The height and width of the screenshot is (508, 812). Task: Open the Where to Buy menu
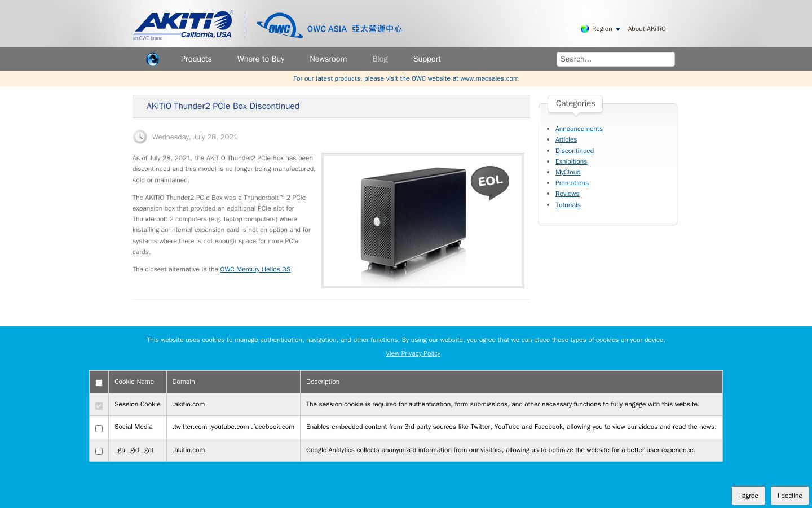(x=261, y=59)
